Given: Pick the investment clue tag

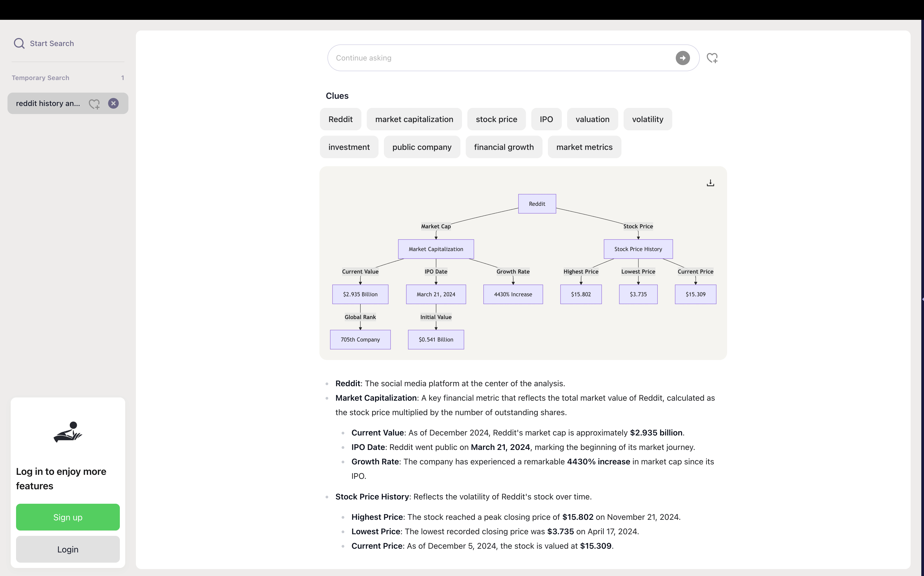Looking at the screenshot, I should (x=349, y=147).
